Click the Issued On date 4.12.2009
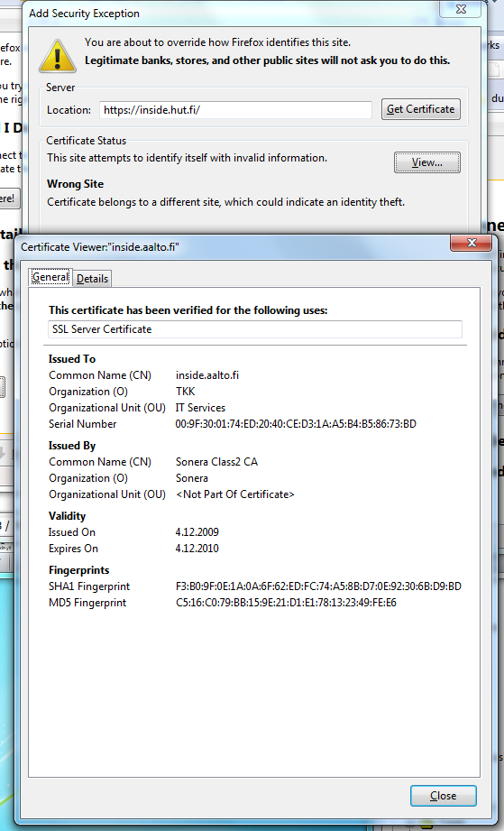 click(197, 532)
